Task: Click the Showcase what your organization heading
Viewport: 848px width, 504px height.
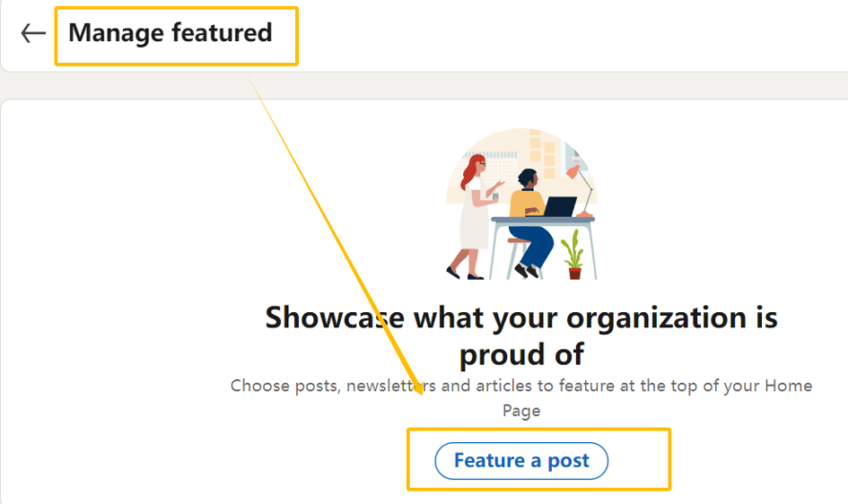Action: point(521,335)
